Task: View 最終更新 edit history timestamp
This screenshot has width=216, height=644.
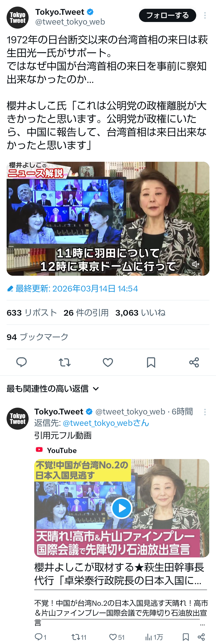Action: pos(72,289)
